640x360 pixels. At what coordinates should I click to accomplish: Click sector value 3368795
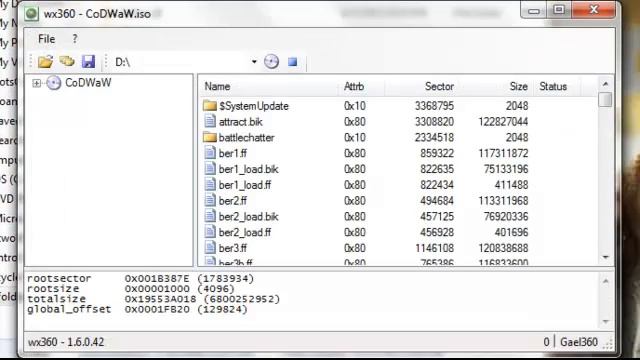(x=434, y=106)
